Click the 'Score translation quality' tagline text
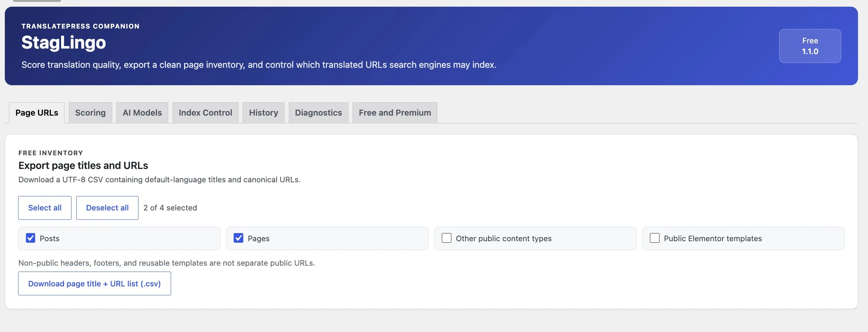This screenshot has height=332, width=868. click(x=259, y=65)
